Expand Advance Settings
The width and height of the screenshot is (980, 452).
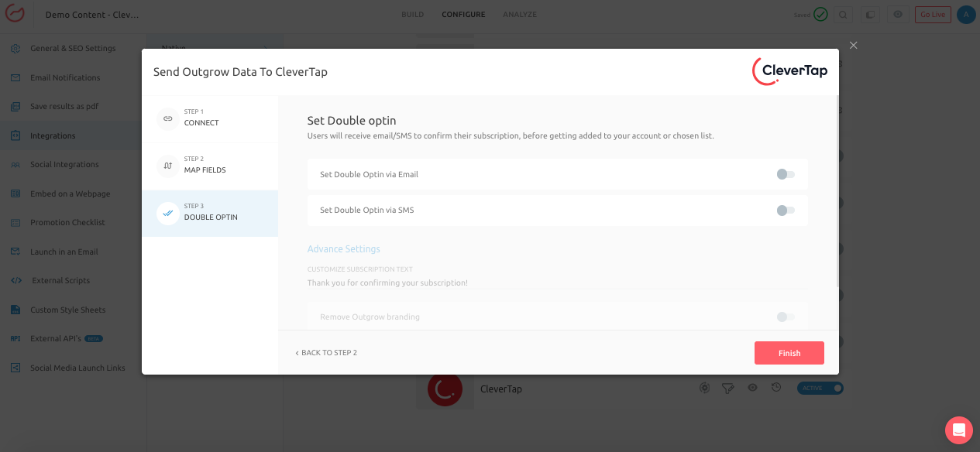point(344,249)
